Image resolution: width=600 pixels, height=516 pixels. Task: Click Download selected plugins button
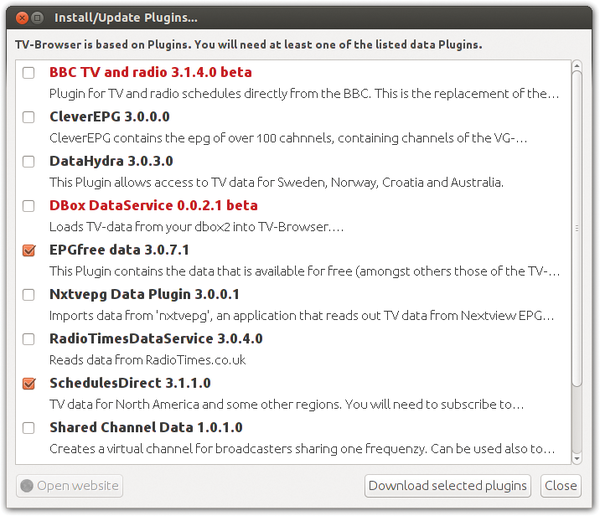[x=447, y=486]
